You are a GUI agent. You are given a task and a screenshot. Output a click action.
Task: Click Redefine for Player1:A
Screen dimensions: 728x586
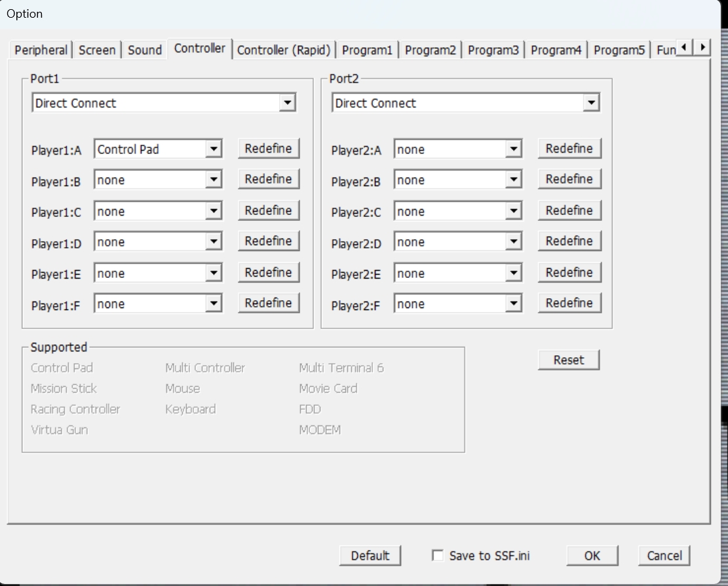[x=268, y=149]
